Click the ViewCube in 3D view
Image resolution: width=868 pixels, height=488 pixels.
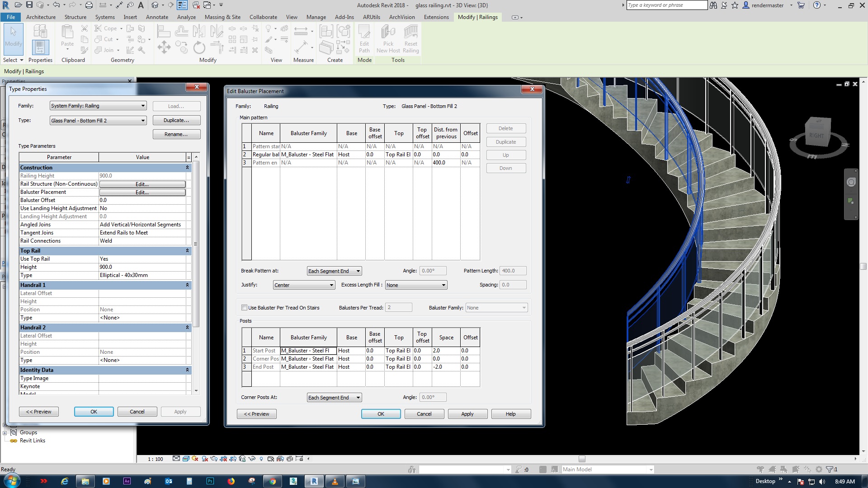click(x=817, y=133)
